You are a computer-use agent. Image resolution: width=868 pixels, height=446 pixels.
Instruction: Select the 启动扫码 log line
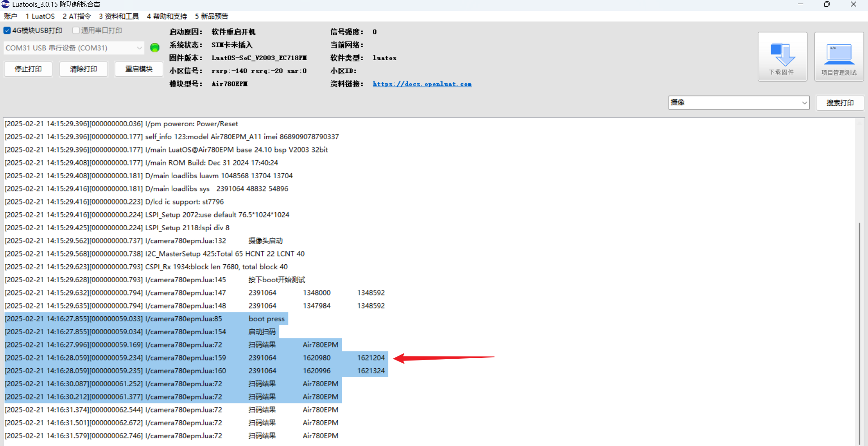click(142, 332)
